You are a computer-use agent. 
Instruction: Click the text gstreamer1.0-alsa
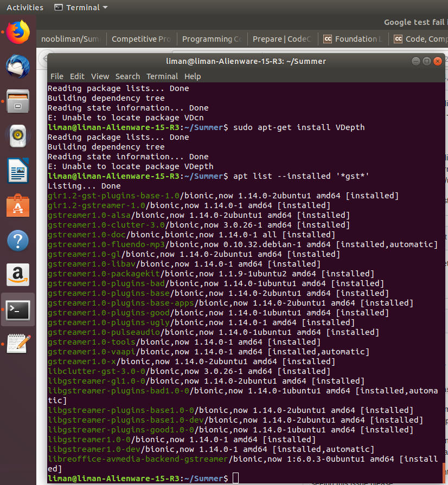click(89, 215)
